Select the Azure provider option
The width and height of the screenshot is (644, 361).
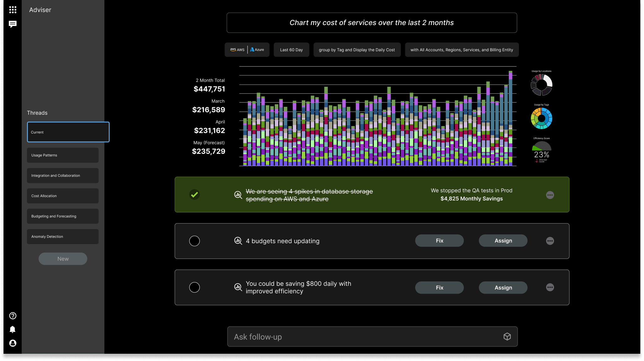[x=258, y=50]
